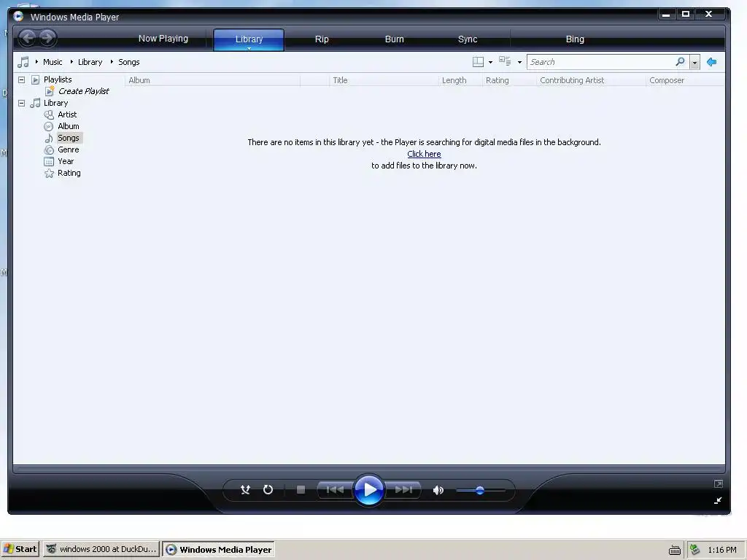This screenshot has width=747, height=560.
Task: Click the volume slider handle
Action: 480,490
